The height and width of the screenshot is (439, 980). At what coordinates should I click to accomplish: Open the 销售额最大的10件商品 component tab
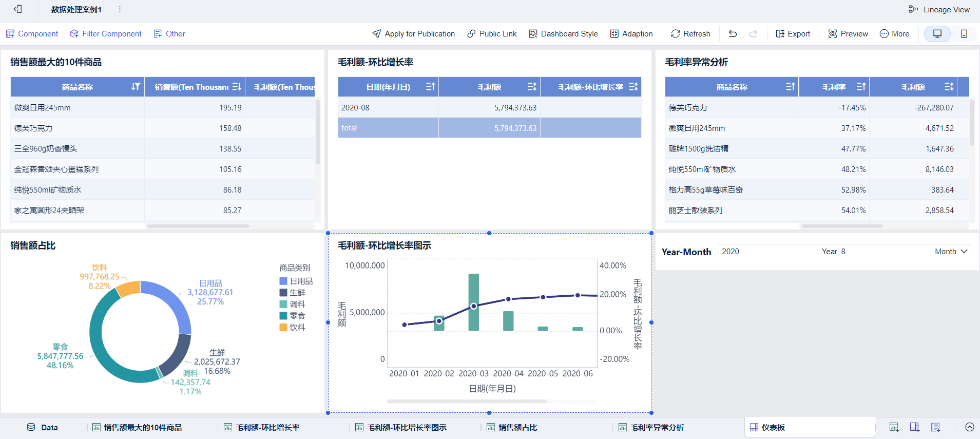coord(137,427)
